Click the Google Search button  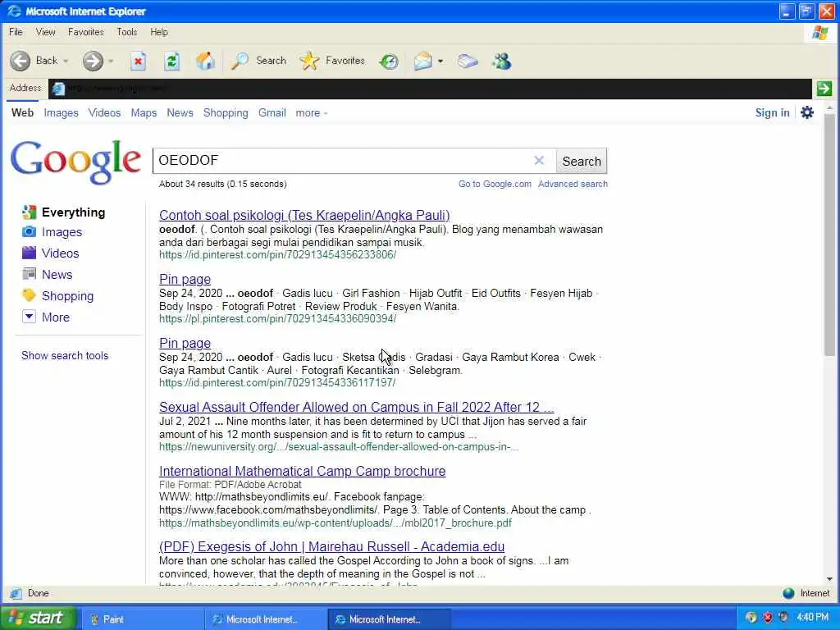[x=582, y=161]
